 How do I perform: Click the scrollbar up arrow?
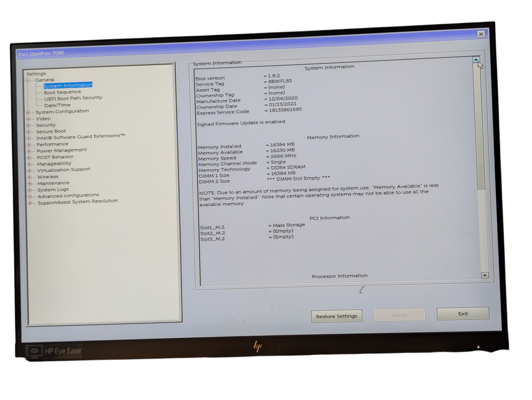click(x=476, y=59)
